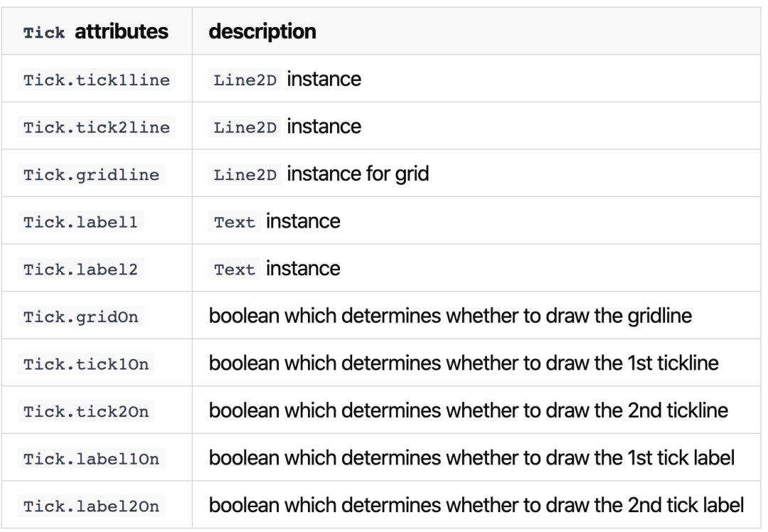Click the Tick.tick1On attribute name
Screen dimensions: 768x532
[x=86, y=363]
